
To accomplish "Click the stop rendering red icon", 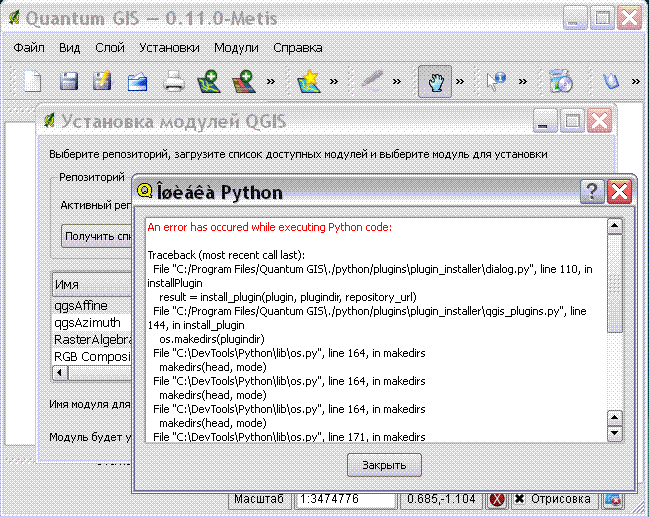I will tap(497, 500).
